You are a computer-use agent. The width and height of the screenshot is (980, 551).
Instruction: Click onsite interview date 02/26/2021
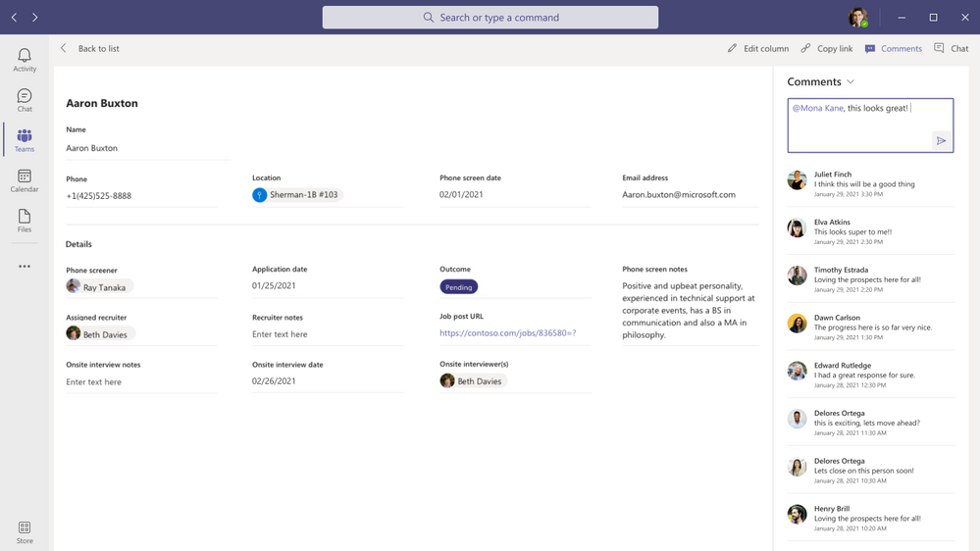click(x=274, y=381)
